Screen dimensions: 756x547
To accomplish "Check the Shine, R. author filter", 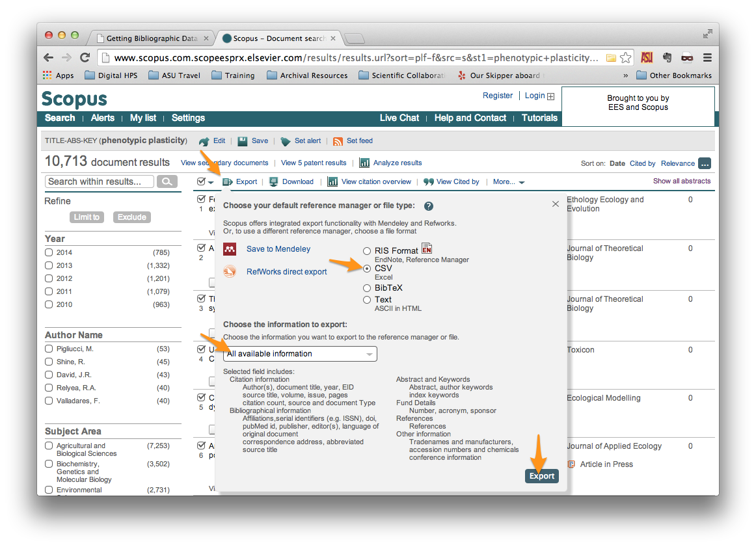I will [49, 362].
